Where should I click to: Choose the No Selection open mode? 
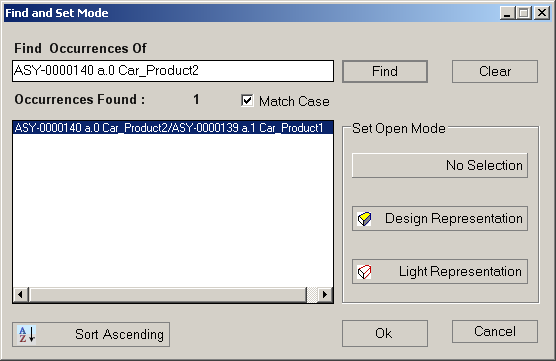click(440, 165)
